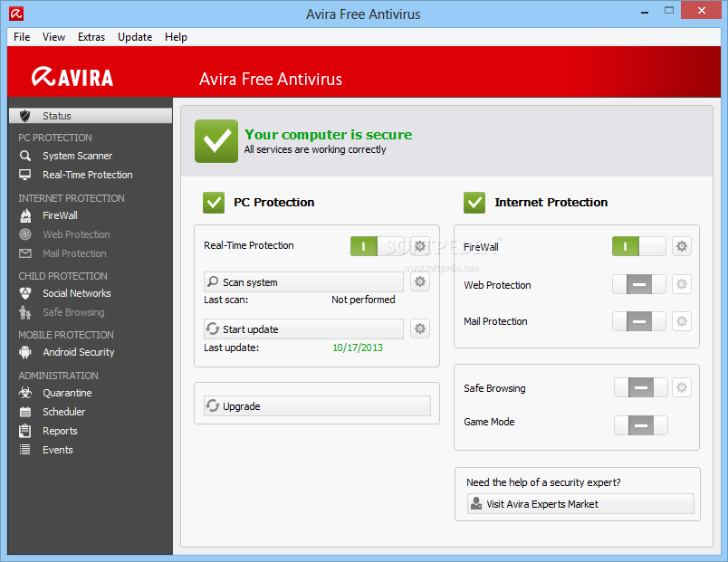Click the FireWall settings gear icon

pos(682,246)
